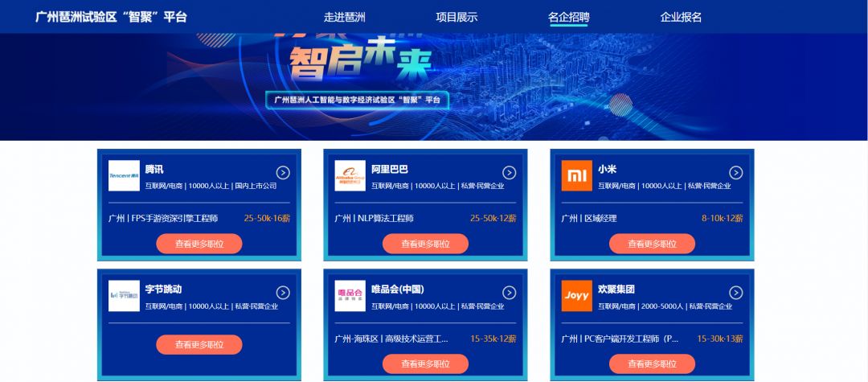Screen dimensions: 868x382
Task: Open the 广州 | FPS手游资深引擎工程师 job listing
Action: [163, 219]
